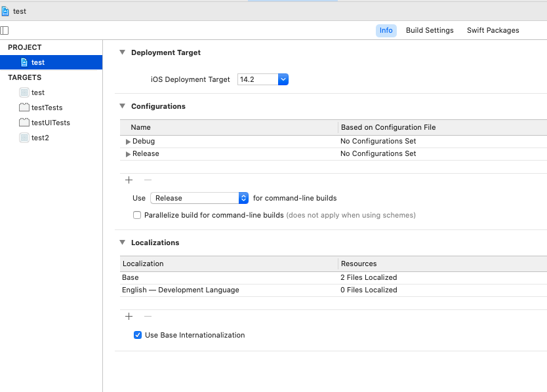The width and height of the screenshot is (547, 392).
Task: Select the English Development Language row
Action: tap(180, 290)
